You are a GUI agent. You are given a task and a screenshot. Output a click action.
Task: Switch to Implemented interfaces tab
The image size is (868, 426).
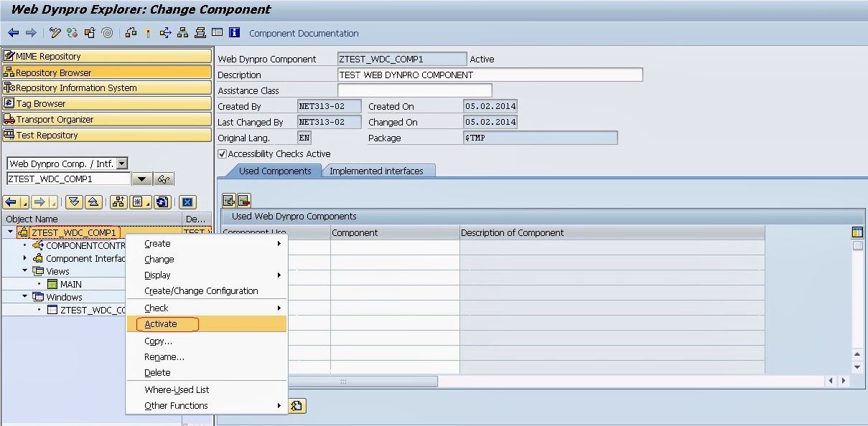[x=376, y=171]
